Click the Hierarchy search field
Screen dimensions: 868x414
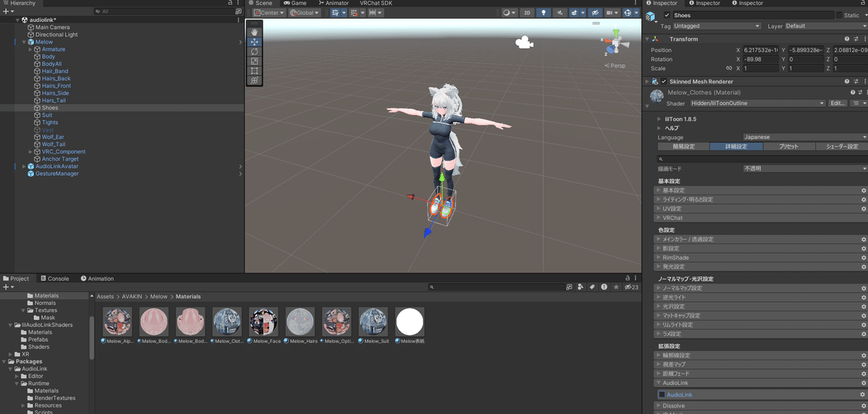[x=165, y=12]
